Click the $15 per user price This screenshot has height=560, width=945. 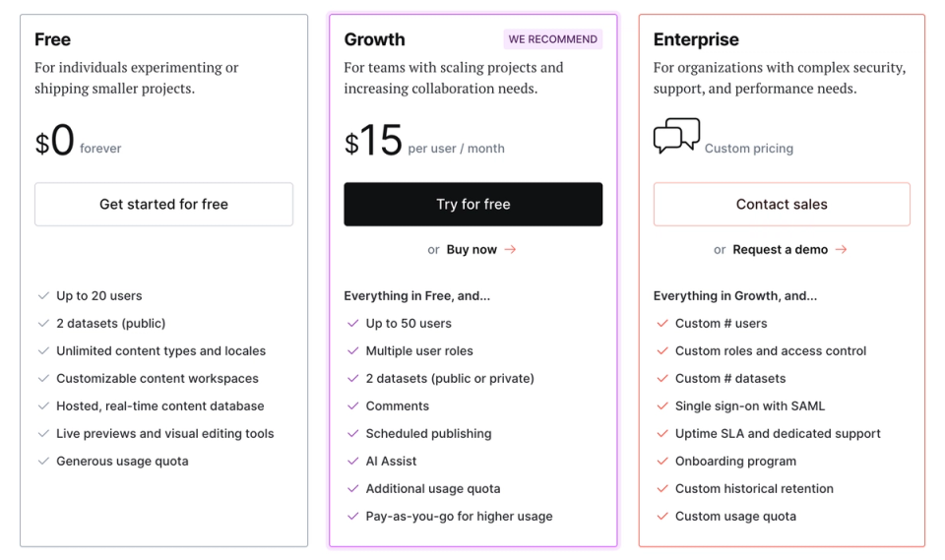point(374,142)
